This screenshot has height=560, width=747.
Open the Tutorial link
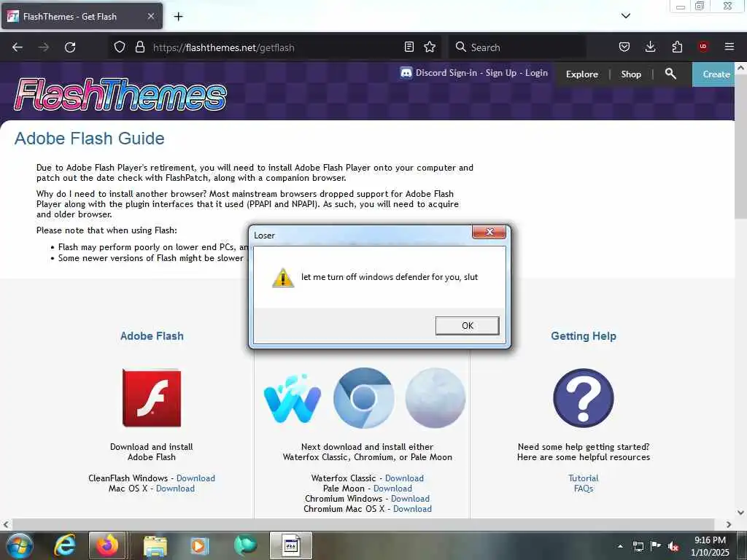coord(583,478)
